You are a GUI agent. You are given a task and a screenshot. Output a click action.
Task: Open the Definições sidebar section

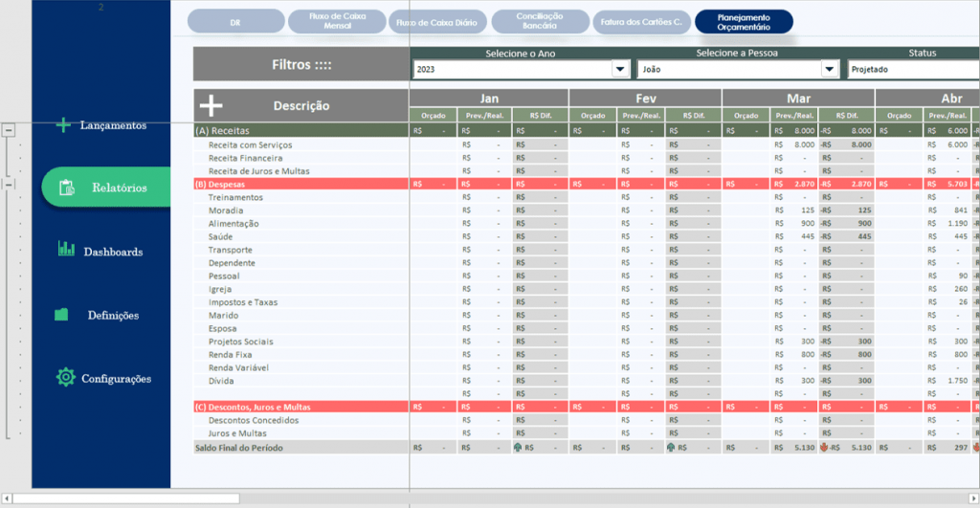[x=113, y=316]
